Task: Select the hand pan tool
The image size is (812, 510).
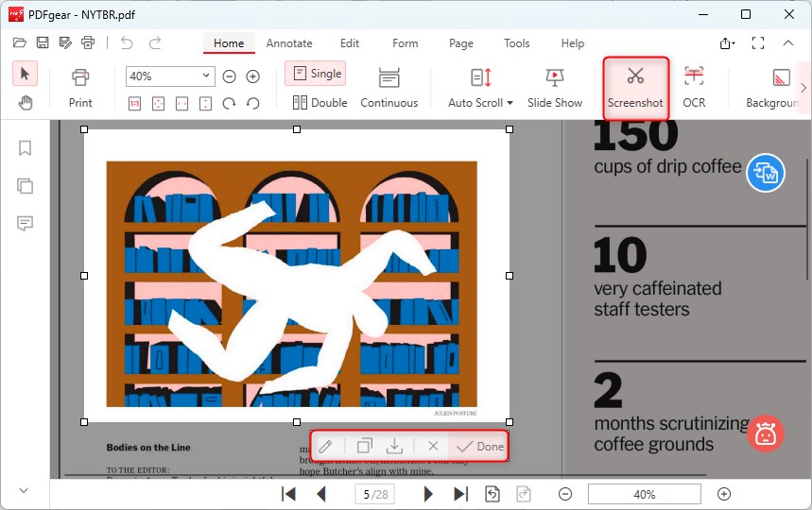Action: point(26,103)
